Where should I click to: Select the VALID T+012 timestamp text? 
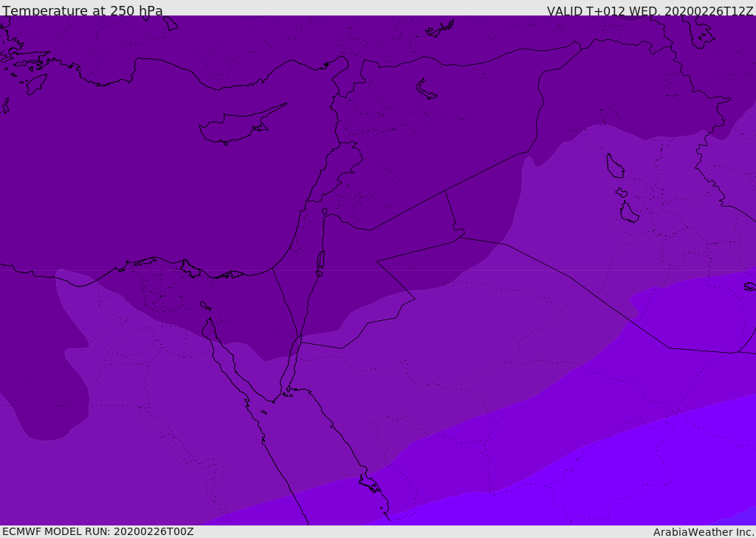tap(650, 10)
